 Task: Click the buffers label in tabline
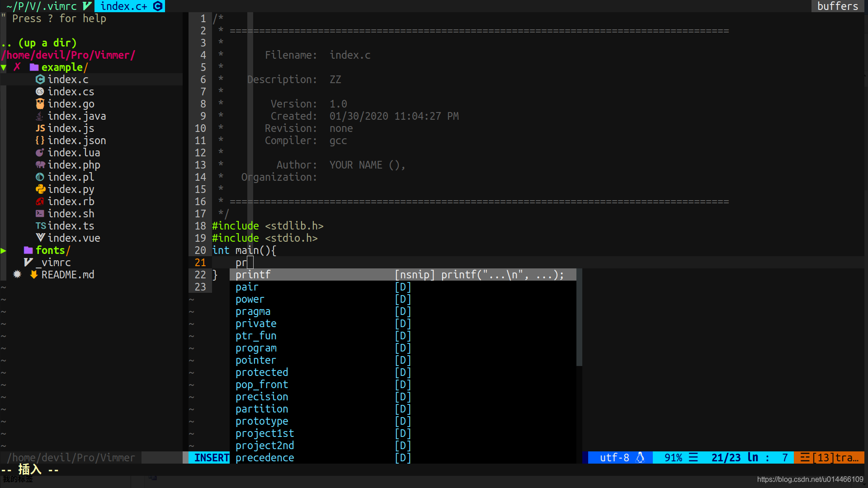(x=838, y=6)
